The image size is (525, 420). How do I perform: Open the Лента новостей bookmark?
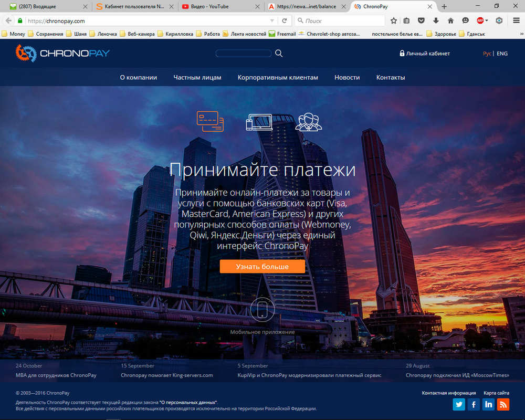[x=245, y=34]
